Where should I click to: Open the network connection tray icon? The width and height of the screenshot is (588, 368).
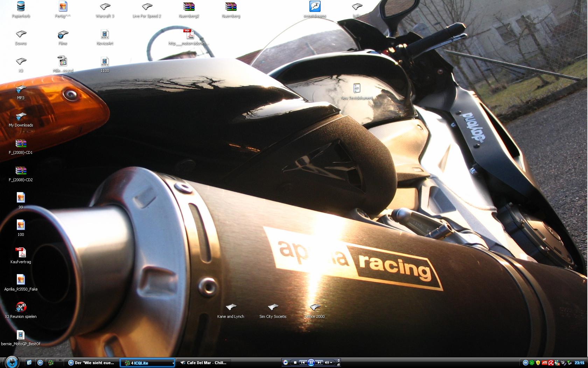(557, 363)
